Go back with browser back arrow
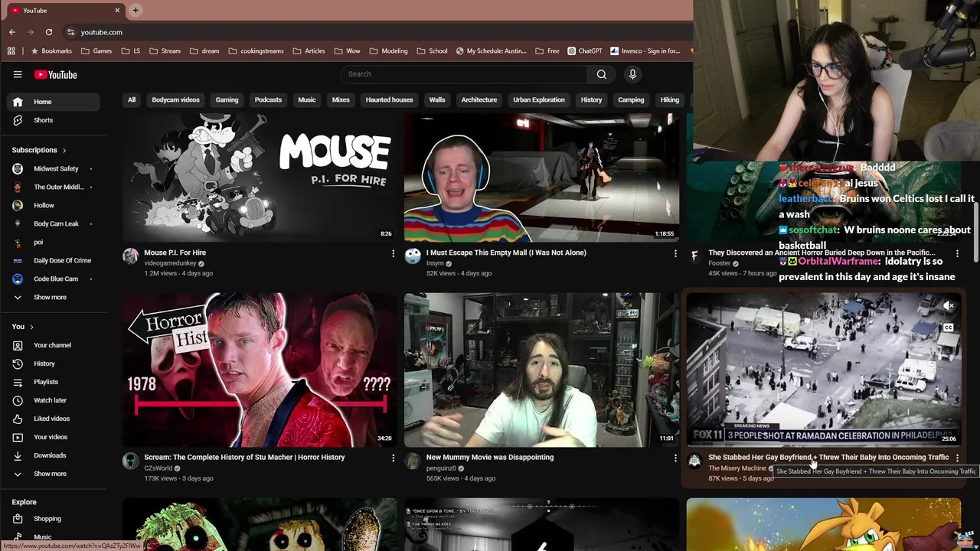Image resolution: width=980 pixels, height=551 pixels. [x=12, y=32]
